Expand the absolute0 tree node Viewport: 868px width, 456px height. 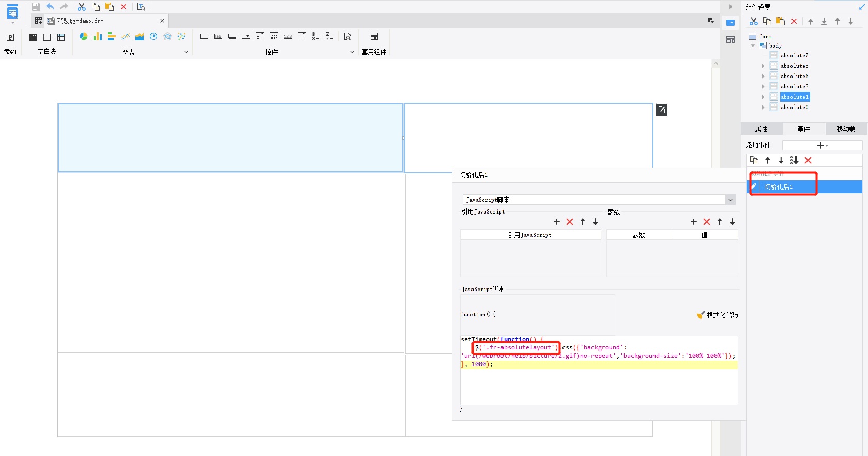point(763,107)
